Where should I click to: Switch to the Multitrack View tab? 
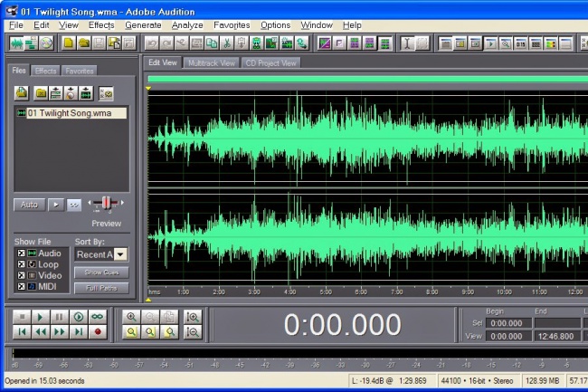212,63
